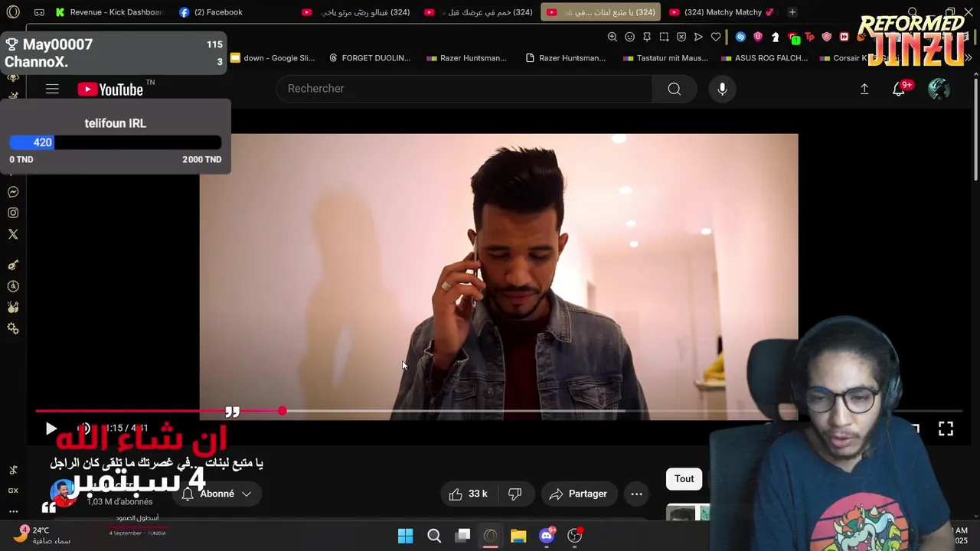The width and height of the screenshot is (980, 551).
Task: Open the Windows Start button
Action: (x=406, y=536)
